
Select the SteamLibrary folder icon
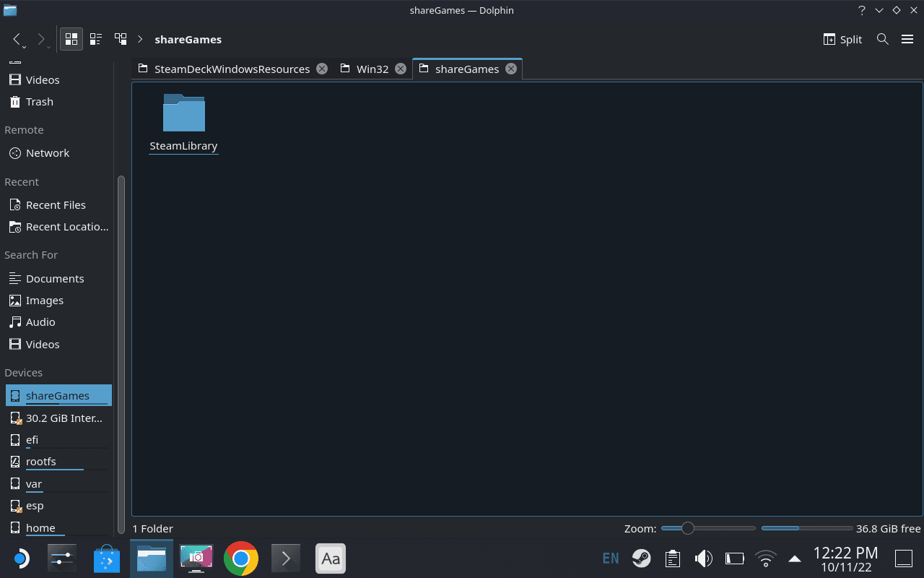pos(183,113)
